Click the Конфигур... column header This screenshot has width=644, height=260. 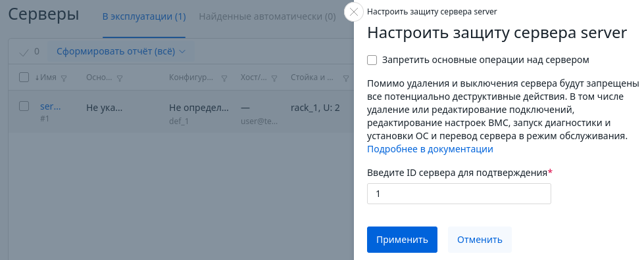(x=191, y=77)
